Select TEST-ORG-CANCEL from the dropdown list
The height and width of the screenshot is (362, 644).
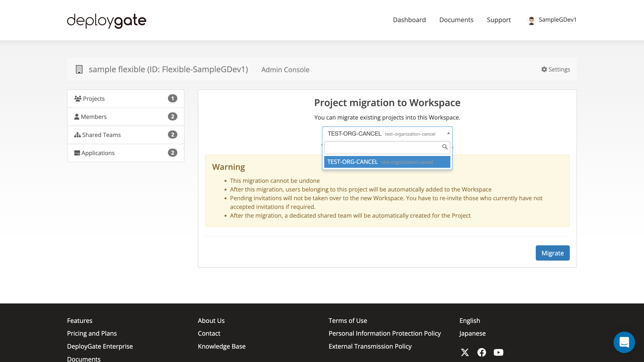click(387, 162)
